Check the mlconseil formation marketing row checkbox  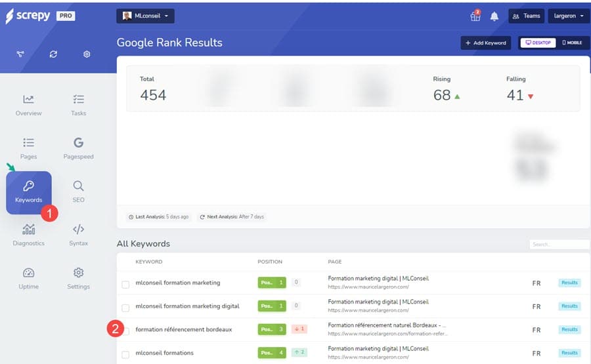coord(125,285)
